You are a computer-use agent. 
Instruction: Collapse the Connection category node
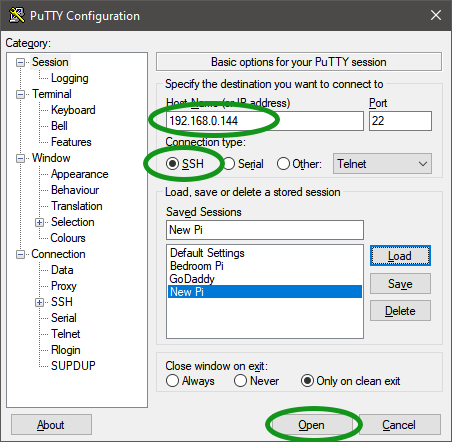point(21,255)
